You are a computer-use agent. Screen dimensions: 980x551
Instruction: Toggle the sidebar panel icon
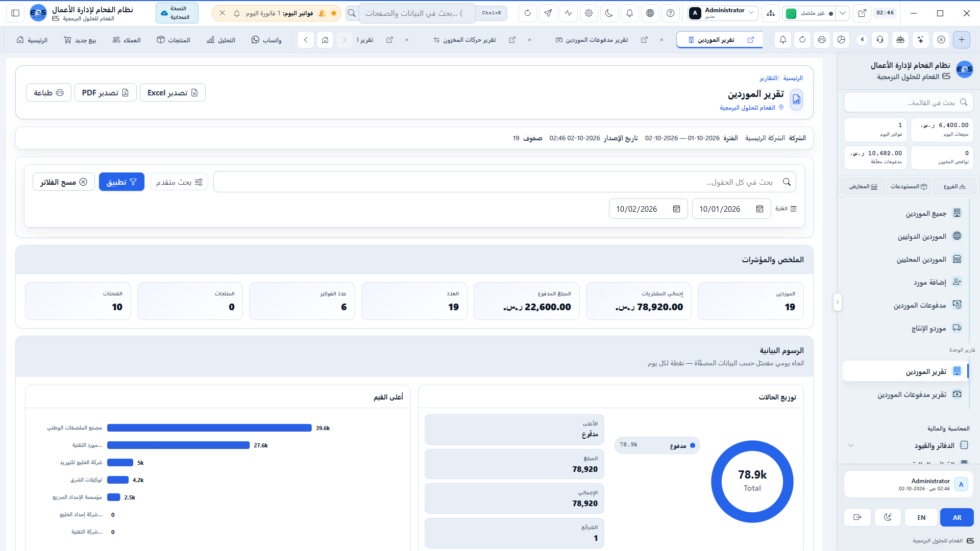[15, 13]
